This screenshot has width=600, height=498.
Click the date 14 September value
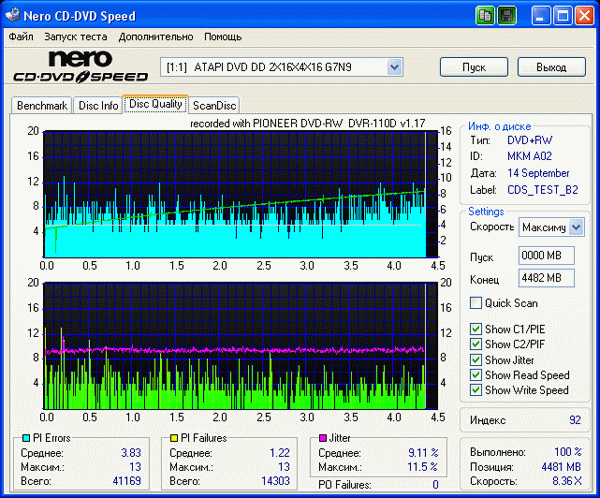tap(538, 173)
